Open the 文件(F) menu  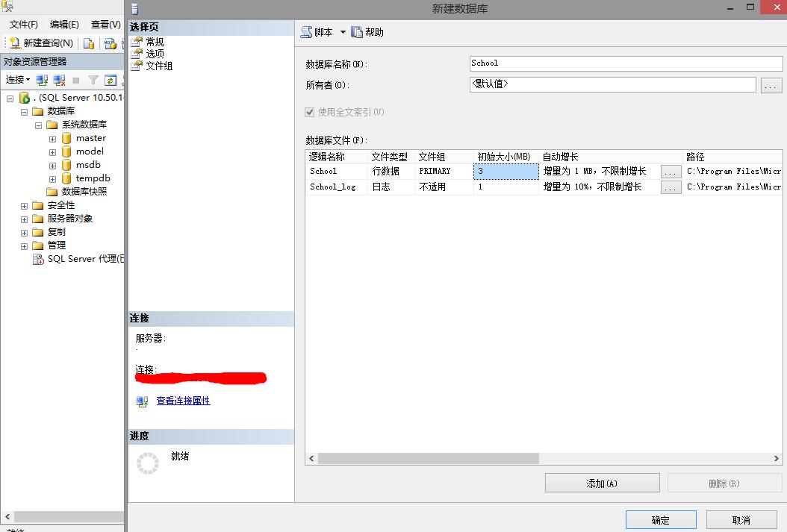click(x=23, y=24)
